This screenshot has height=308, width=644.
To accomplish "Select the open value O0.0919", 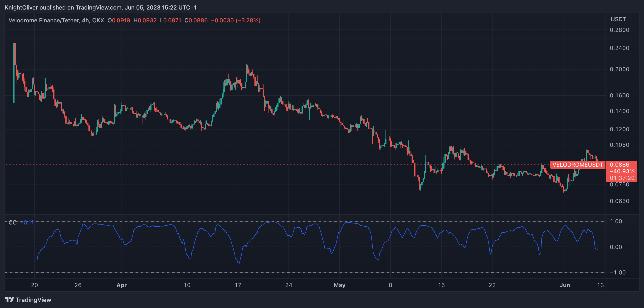I will pos(119,20).
